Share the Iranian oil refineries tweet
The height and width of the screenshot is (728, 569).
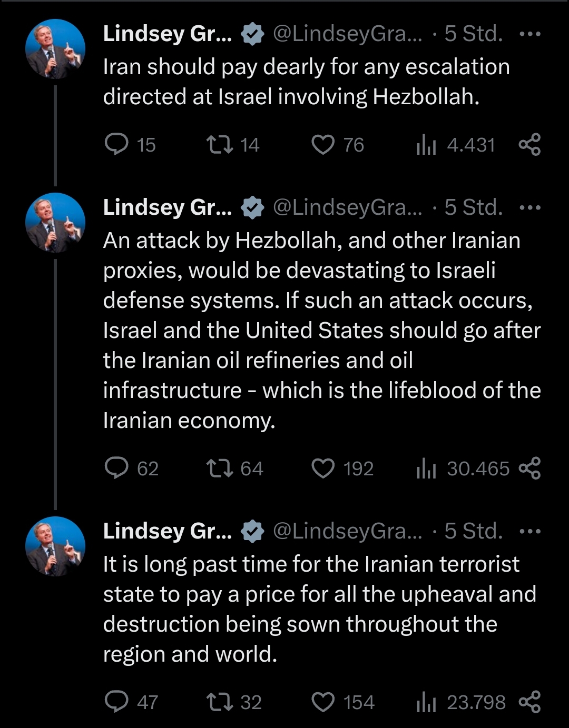[x=529, y=468]
